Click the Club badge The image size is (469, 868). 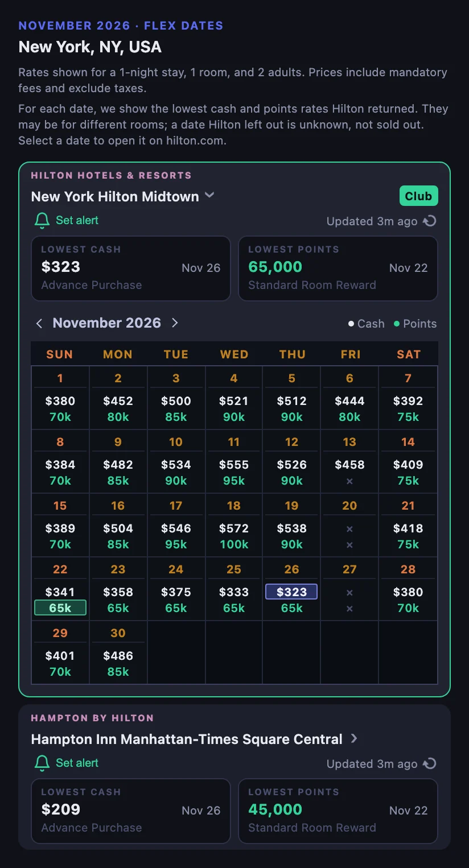(x=418, y=196)
